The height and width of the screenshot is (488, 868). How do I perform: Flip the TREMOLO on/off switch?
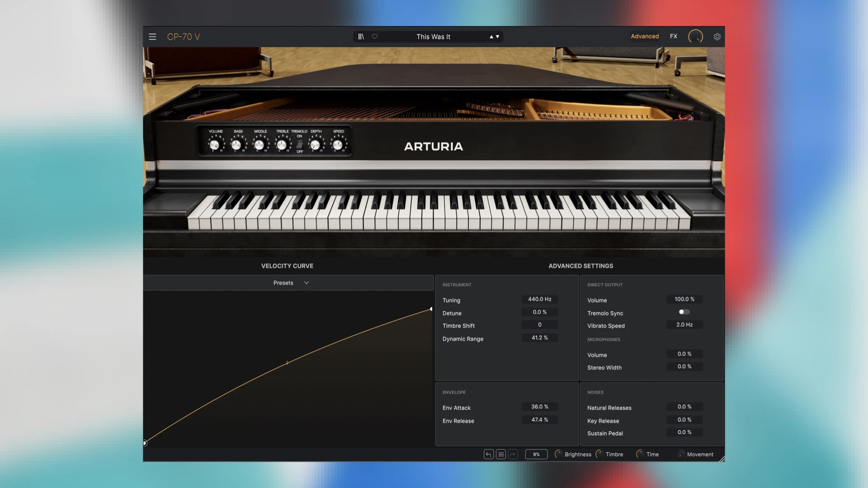(299, 144)
